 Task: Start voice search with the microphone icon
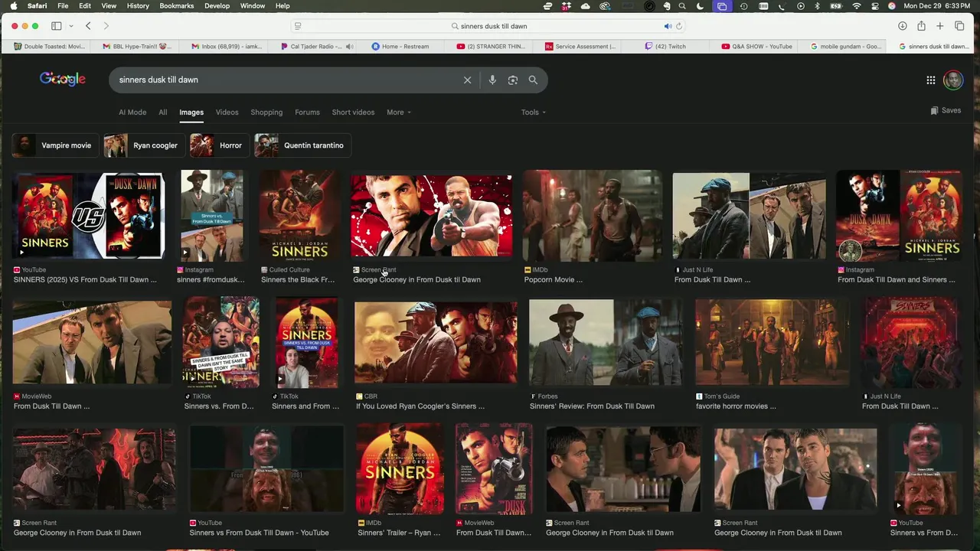pyautogui.click(x=492, y=80)
